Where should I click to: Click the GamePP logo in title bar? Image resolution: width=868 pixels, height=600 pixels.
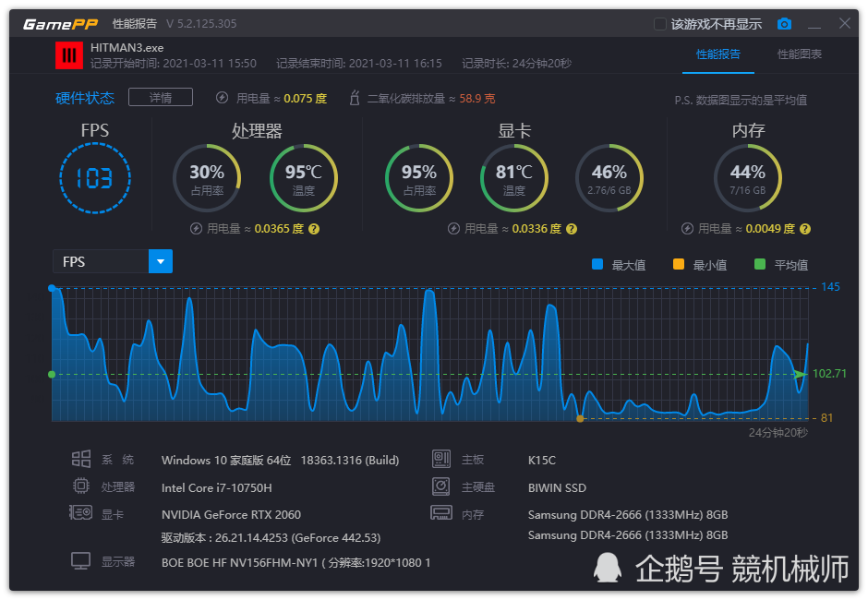pyautogui.click(x=60, y=24)
